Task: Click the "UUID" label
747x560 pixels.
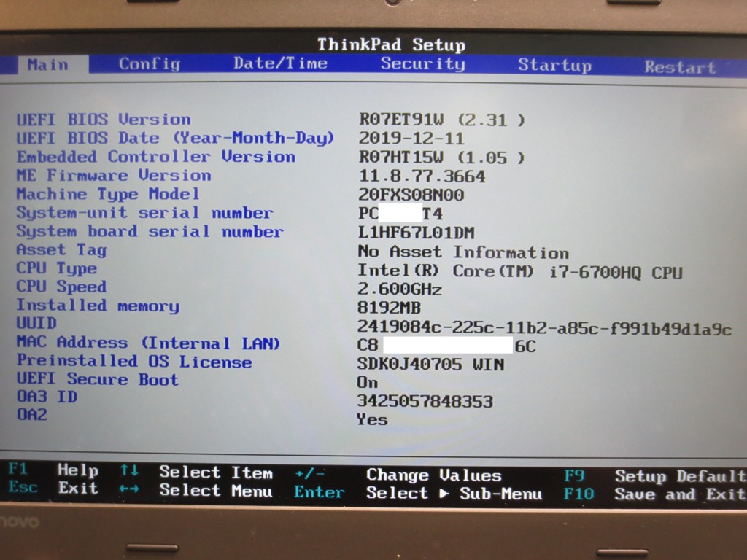Action: click(x=36, y=323)
